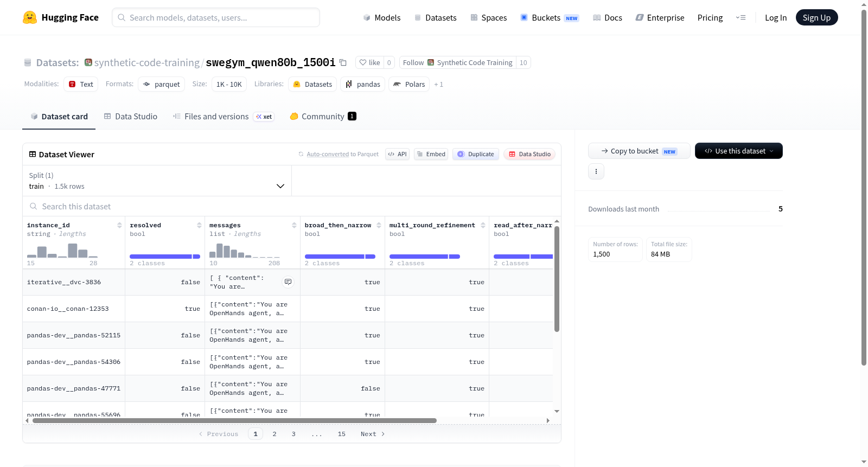Open the header extra menu icon
Screen dimensions: 868x467
click(741, 17)
